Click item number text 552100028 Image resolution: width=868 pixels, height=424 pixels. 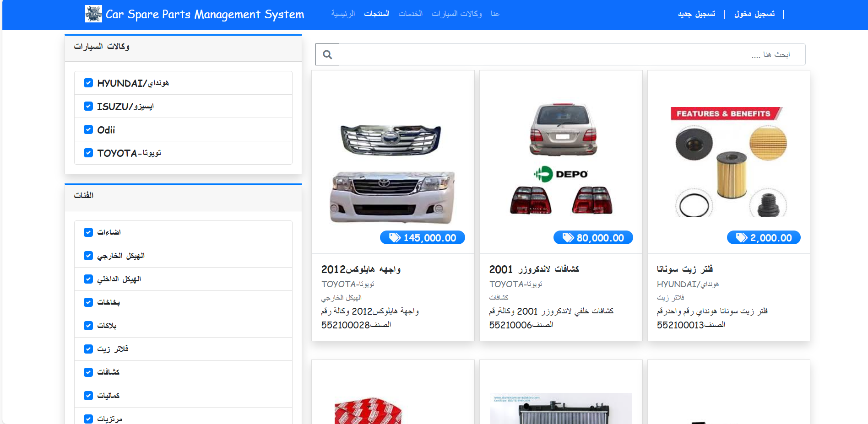tap(345, 325)
